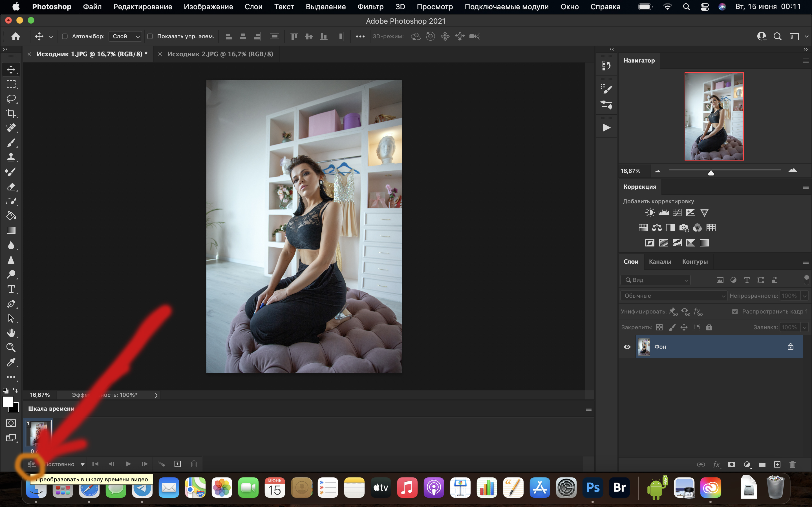
Task: Open the Постоянно frame delay dropdown
Action: 67,464
